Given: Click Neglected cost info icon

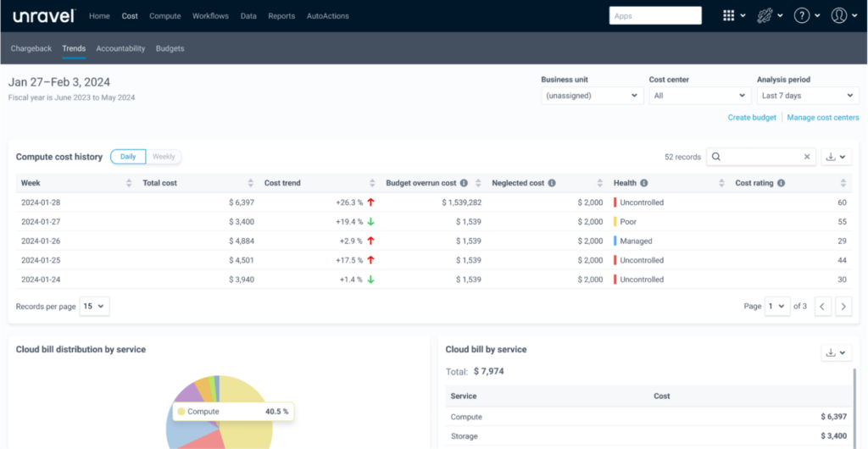Looking at the screenshot, I should pos(552,183).
